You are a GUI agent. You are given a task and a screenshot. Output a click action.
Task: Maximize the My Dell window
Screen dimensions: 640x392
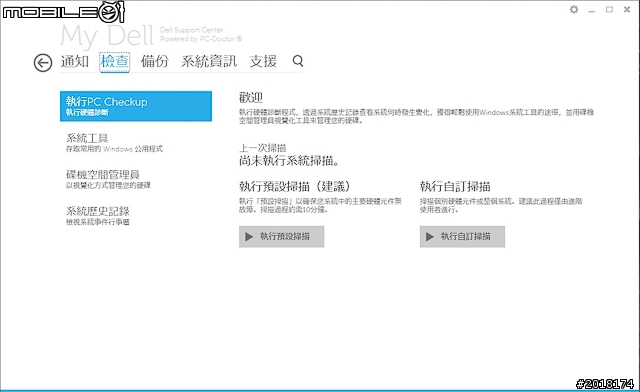[x=609, y=9]
